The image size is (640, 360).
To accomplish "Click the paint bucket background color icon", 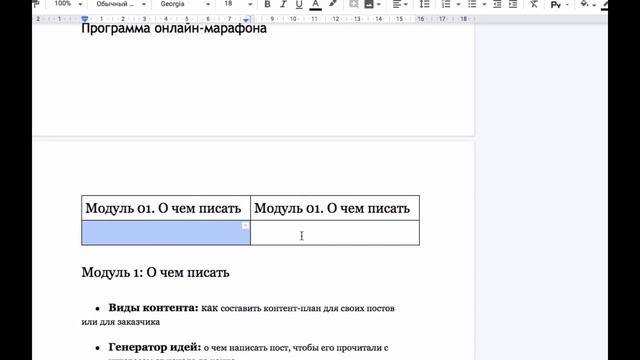I will [x=584, y=4].
